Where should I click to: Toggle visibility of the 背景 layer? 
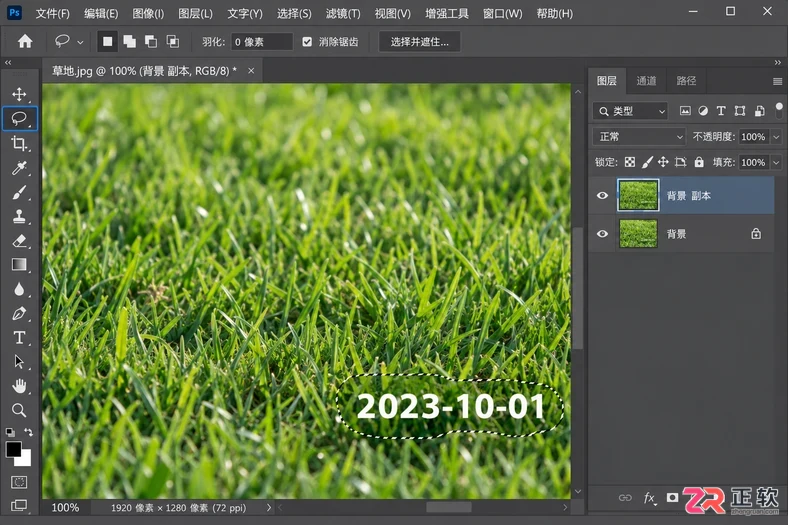[602, 234]
